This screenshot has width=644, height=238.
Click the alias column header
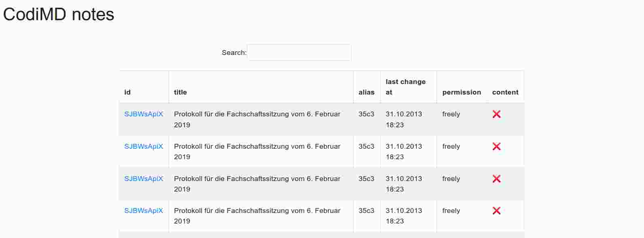tap(366, 92)
